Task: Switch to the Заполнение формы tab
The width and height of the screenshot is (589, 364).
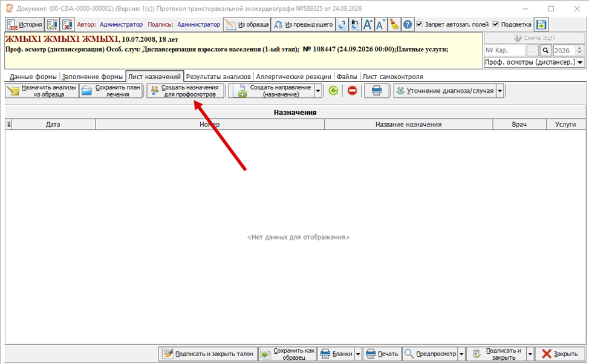Action: 93,77
